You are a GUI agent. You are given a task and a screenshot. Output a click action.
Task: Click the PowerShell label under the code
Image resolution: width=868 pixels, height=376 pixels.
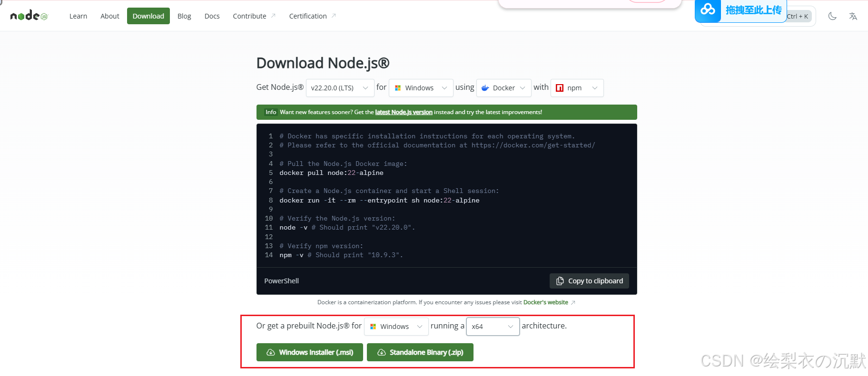tap(282, 281)
